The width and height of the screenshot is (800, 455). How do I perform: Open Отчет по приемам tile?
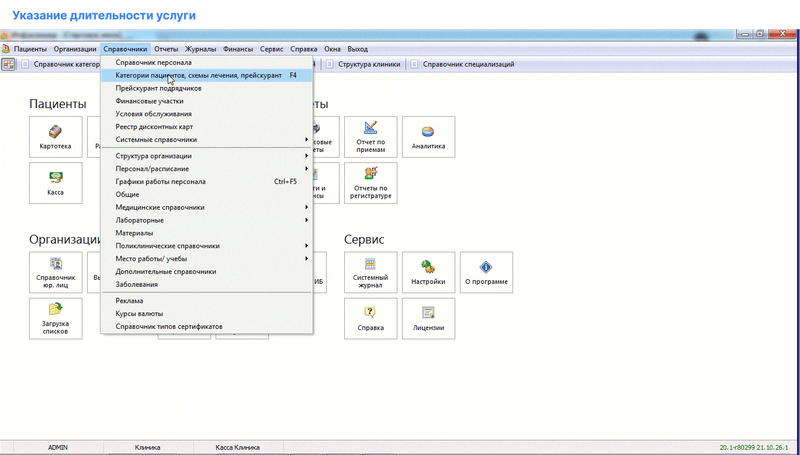click(371, 137)
